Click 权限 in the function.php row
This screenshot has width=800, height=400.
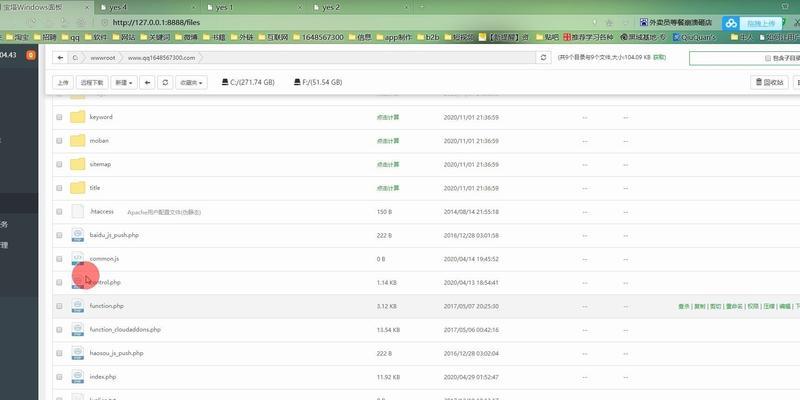(753, 306)
